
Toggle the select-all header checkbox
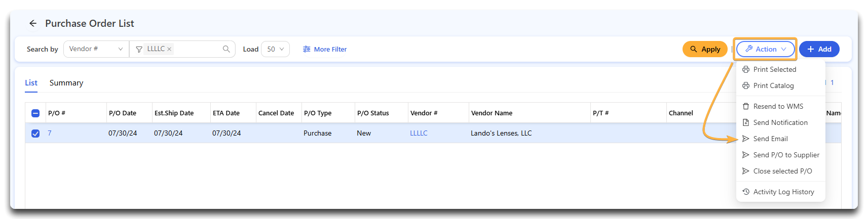[35, 113]
